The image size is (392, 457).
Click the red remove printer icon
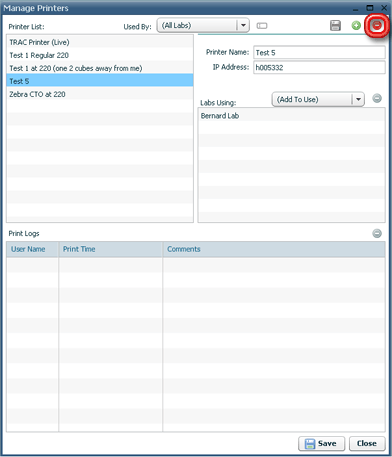coord(377,25)
